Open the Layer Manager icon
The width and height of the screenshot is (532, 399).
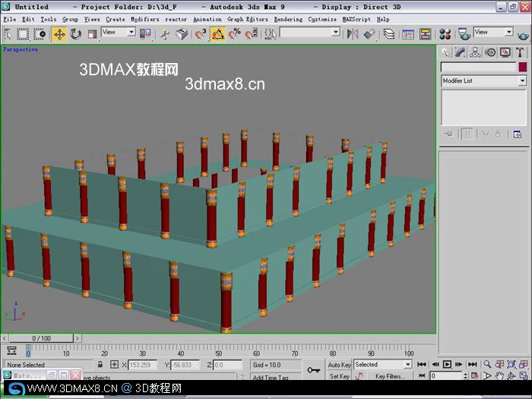[x=389, y=34]
